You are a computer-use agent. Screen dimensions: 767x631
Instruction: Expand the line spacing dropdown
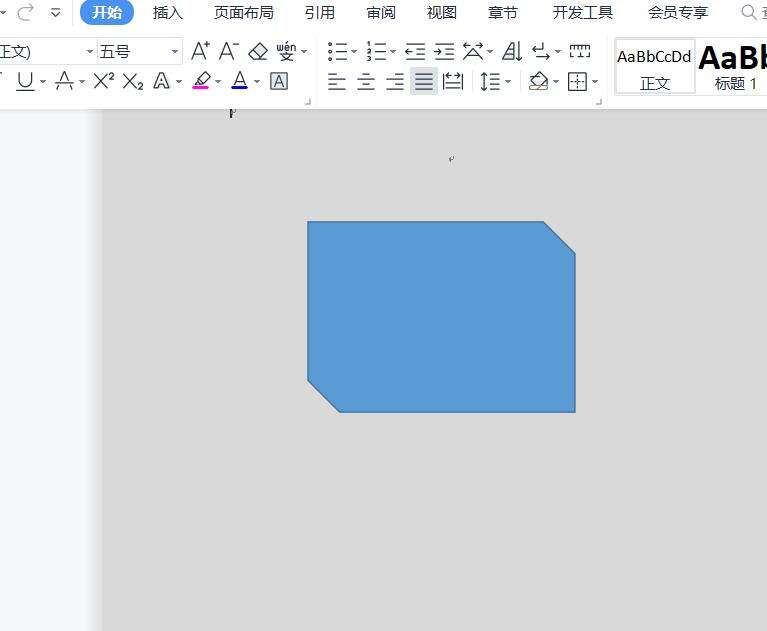508,81
